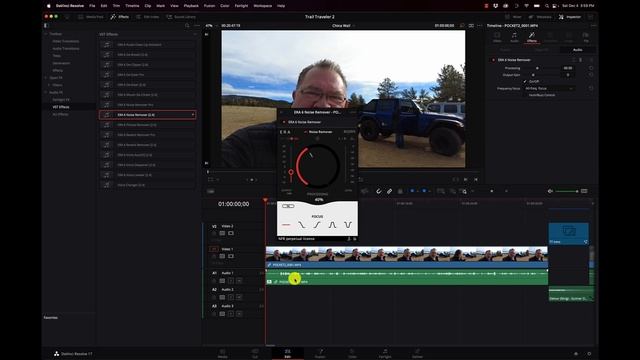640x360 pixels.
Task: Open the Workspace menu
Action: (x=262, y=6)
